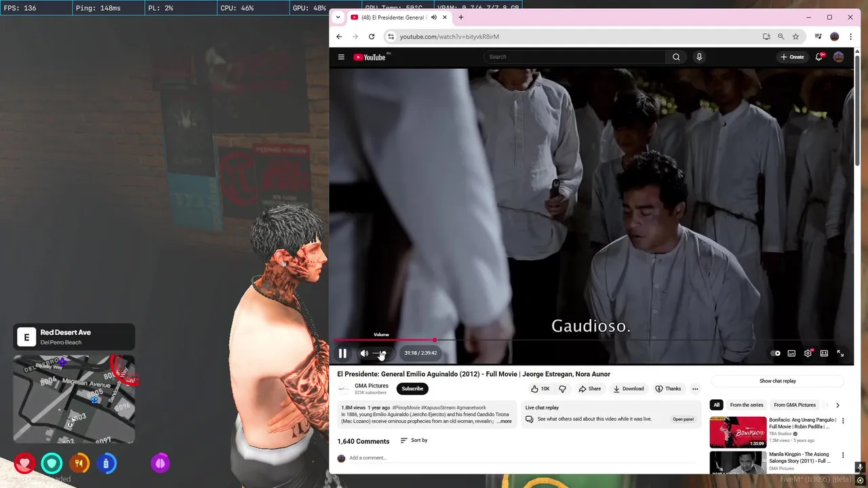Viewport: 868px width, 488px height.
Task: Select the All filter chip
Action: pyautogui.click(x=716, y=405)
